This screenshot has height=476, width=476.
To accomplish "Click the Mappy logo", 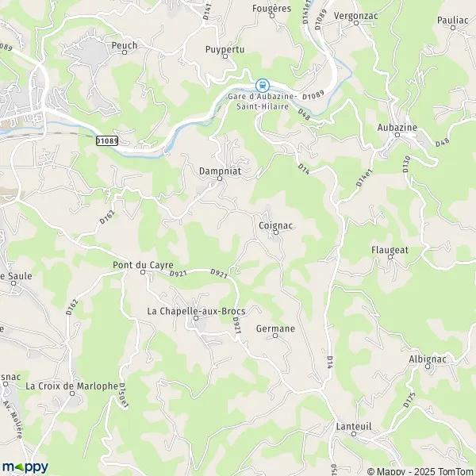I will pyautogui.click(x=25, y=467).
